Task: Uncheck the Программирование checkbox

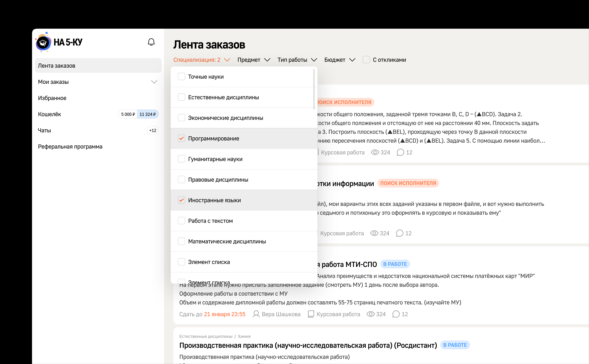Action: coord(181,138)
